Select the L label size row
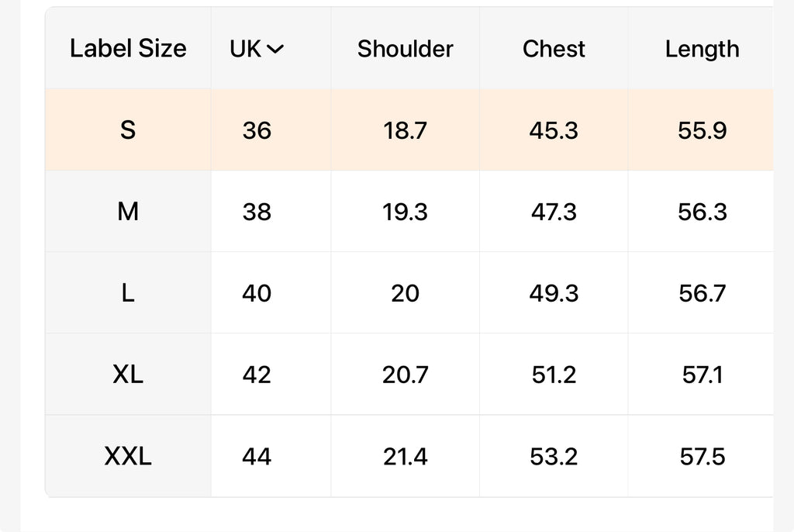The height and width of the screenshot is (532, 794). pyautogui.click(x=128, y=293)
